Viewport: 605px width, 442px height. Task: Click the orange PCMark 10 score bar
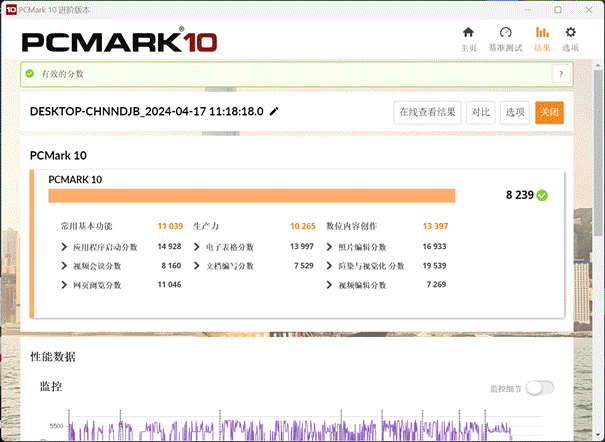tap(252, 196)
